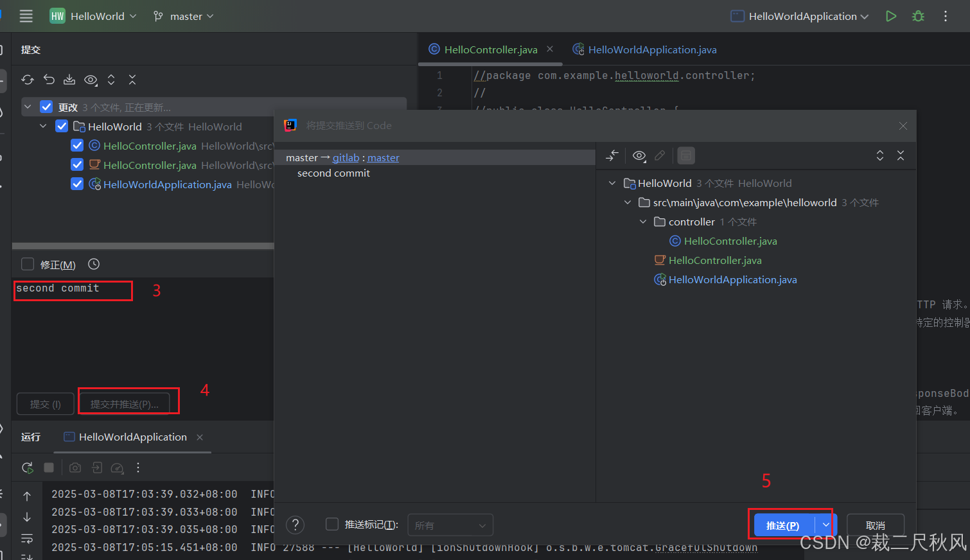Rerun the application from the run panel

pos(26,468)
